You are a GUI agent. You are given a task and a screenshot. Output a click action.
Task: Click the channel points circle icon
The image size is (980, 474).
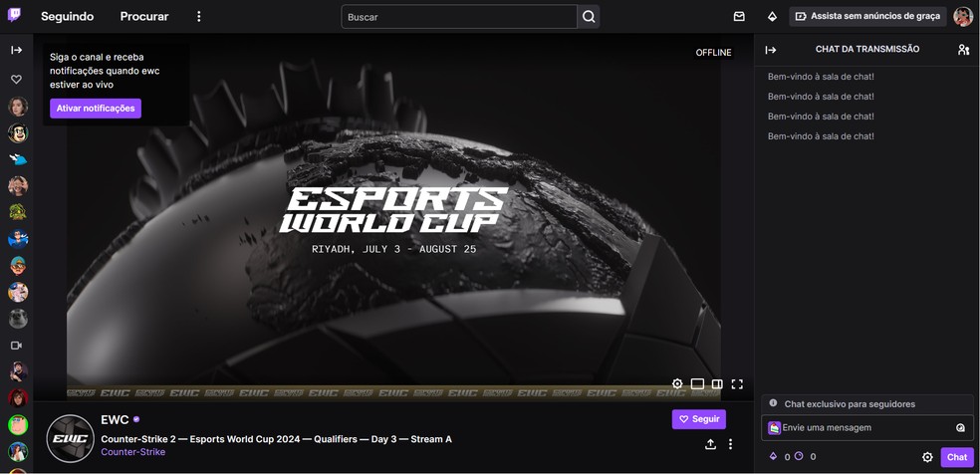pos(798,456)
